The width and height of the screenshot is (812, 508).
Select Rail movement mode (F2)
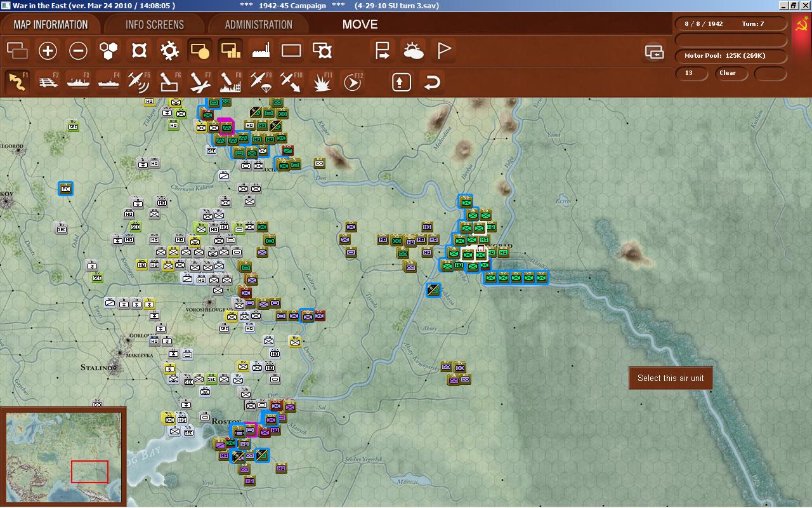pyautogui.click(x=48, y=82)
